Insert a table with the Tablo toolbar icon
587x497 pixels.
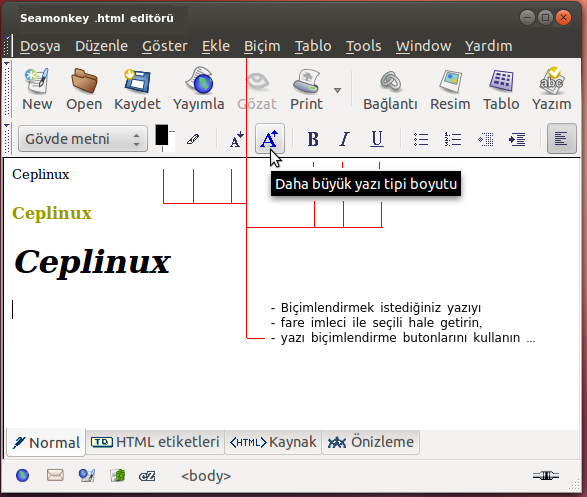(x=501, y=89)
